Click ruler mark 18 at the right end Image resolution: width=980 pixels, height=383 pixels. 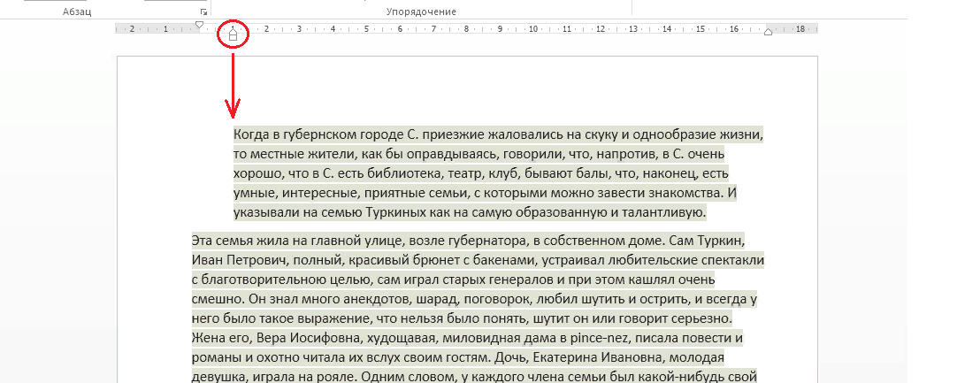pos(800,29)
